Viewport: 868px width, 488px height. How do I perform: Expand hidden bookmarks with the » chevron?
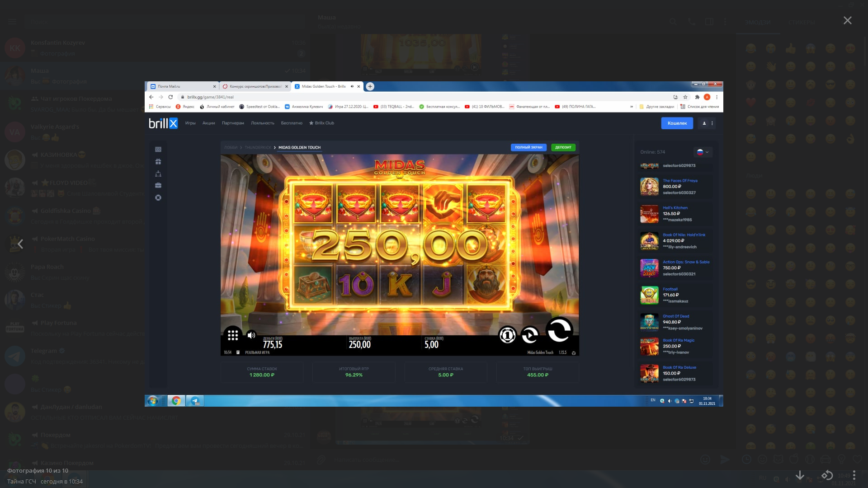click(632, 107)
